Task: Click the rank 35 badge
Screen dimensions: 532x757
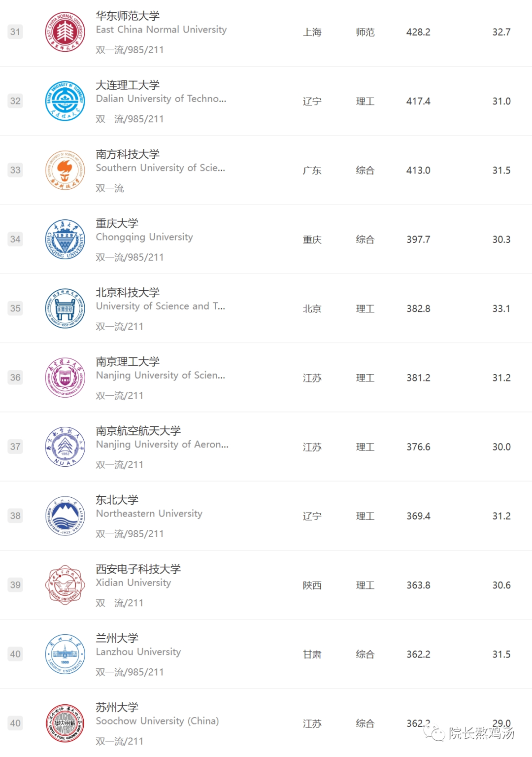Action: coord(15,309)
